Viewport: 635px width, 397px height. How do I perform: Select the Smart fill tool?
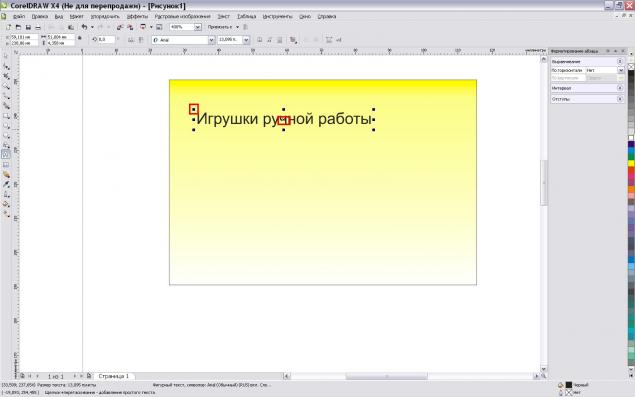click(x=6, y=105)
